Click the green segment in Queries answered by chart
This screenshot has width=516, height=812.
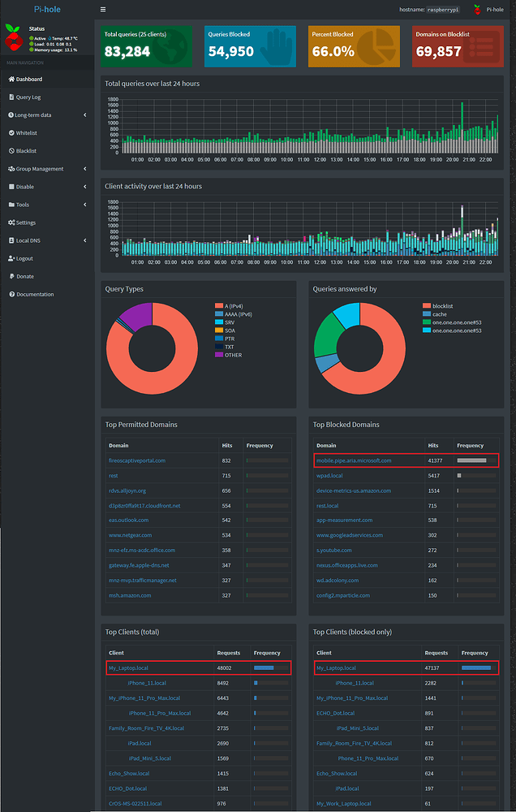326,335
